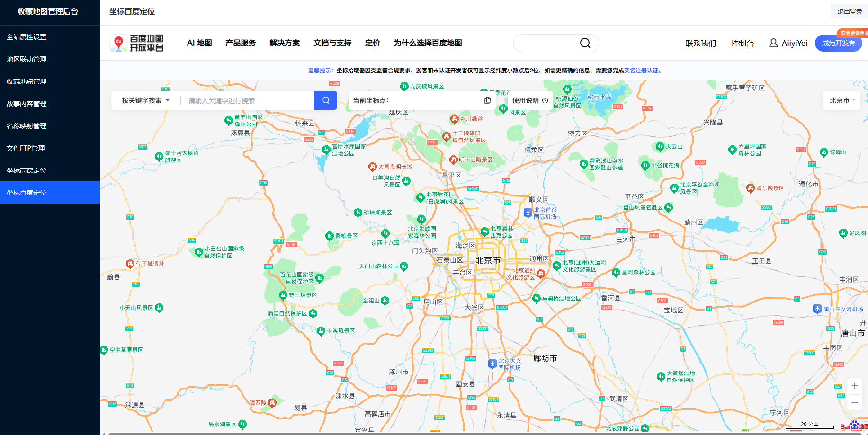
Task: Focus the keyword search input field
Action: (248, 100)
